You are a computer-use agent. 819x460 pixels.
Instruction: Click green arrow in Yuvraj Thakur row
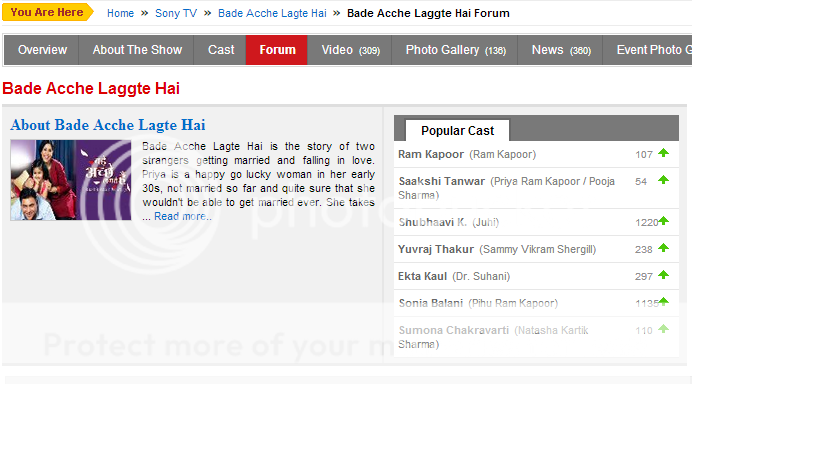pos(663,249)
